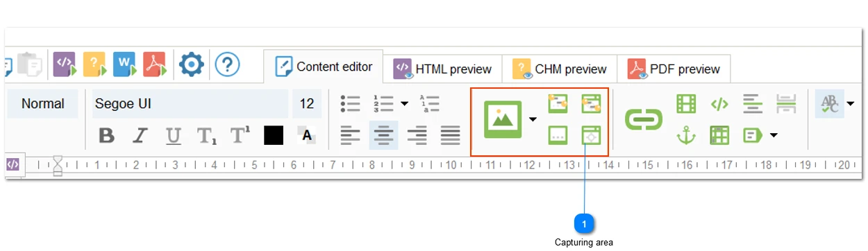Click the Insert movie filmstrip icon
This screenshot has width=868, height=251.
coord(686,104)
